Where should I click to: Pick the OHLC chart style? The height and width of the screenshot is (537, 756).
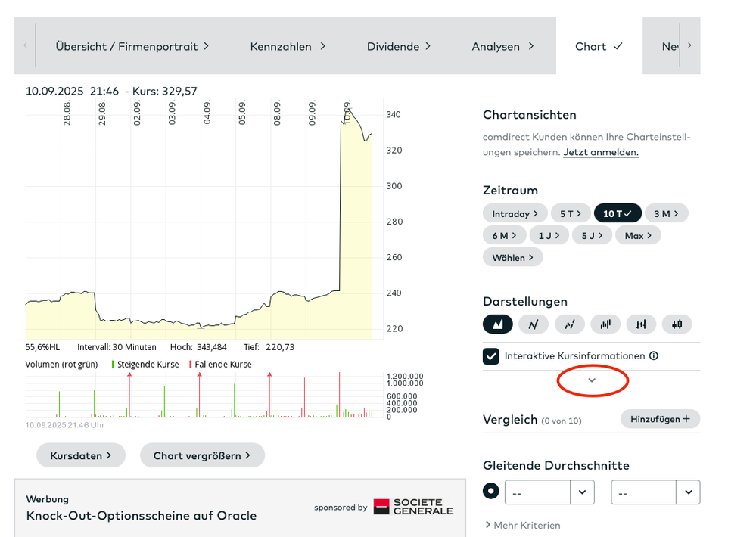point(641,324)
